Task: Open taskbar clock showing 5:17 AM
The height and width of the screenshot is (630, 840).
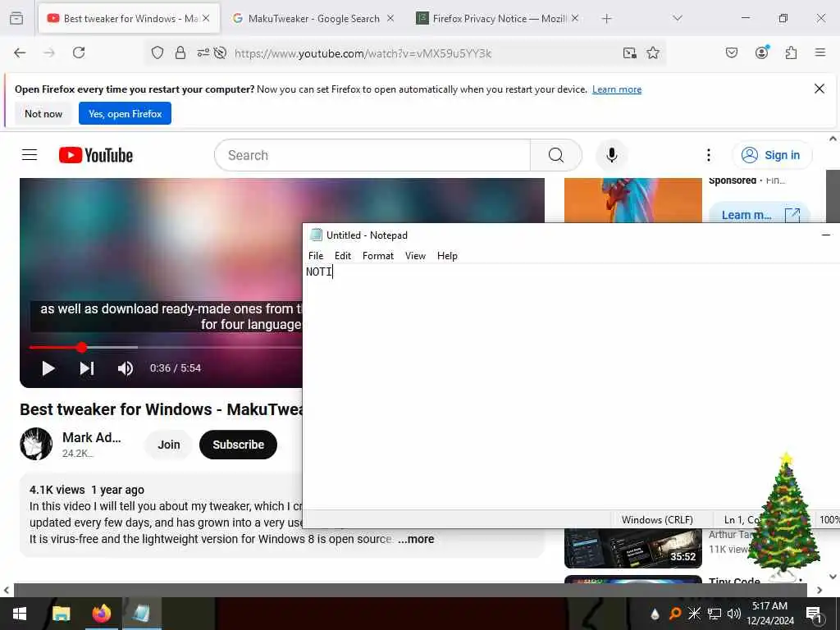Action: click(769, 614)
